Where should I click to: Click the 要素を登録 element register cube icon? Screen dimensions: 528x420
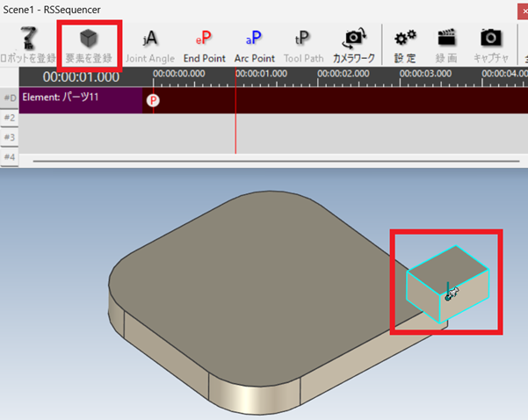(89, 44)
